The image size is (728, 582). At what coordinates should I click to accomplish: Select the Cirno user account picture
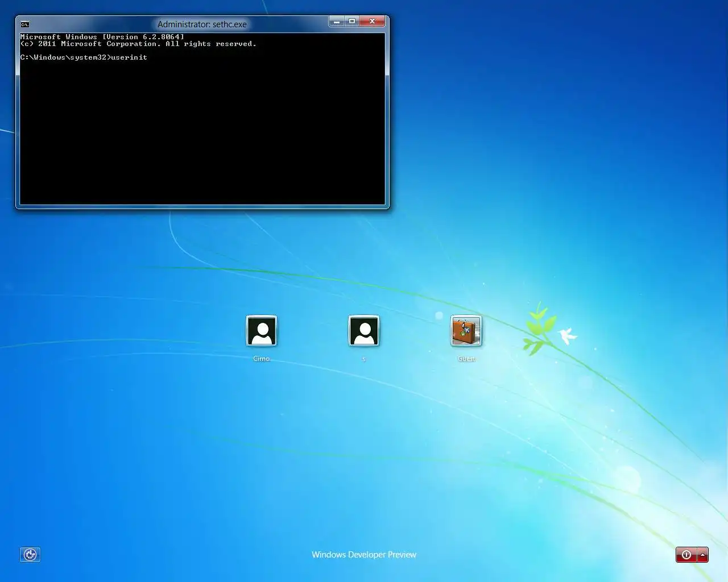tap(262, 331)
